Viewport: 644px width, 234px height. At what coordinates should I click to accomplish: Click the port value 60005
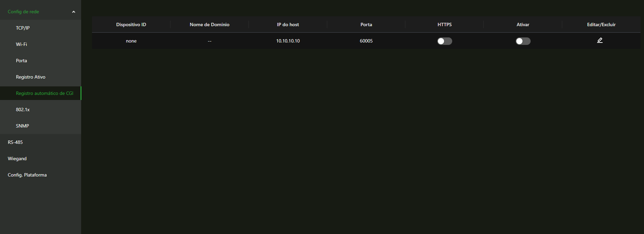pyautogui.click(x=366, y=41)
